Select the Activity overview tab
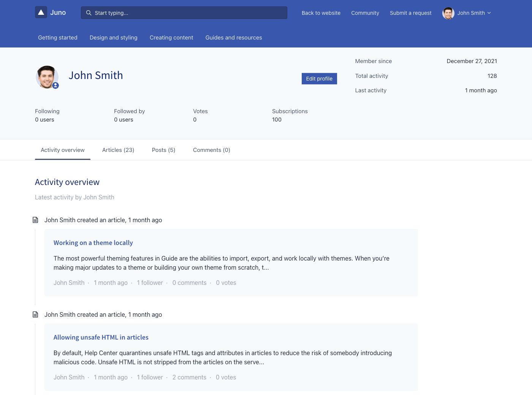 point(63,150)
